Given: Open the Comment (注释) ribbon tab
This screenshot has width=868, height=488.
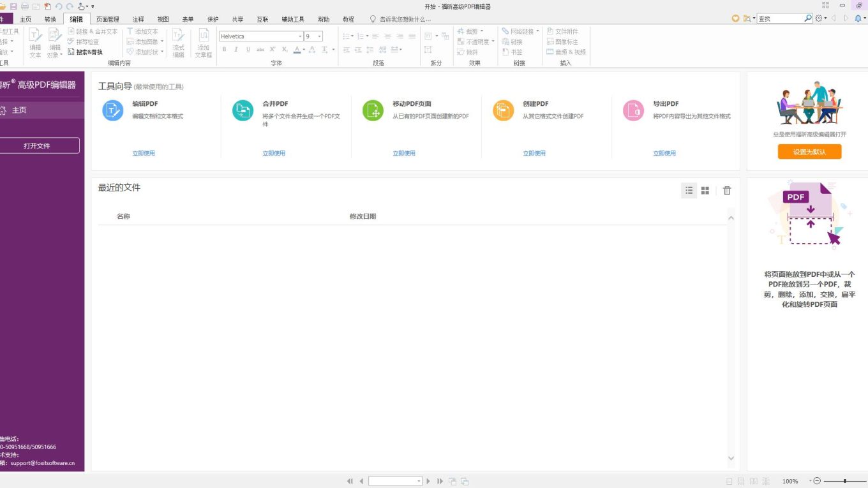Looking at the screenshot, I should point(138,19).
